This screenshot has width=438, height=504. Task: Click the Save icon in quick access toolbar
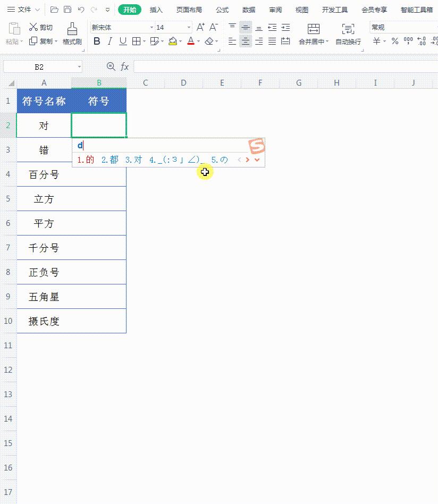point(68,9)
